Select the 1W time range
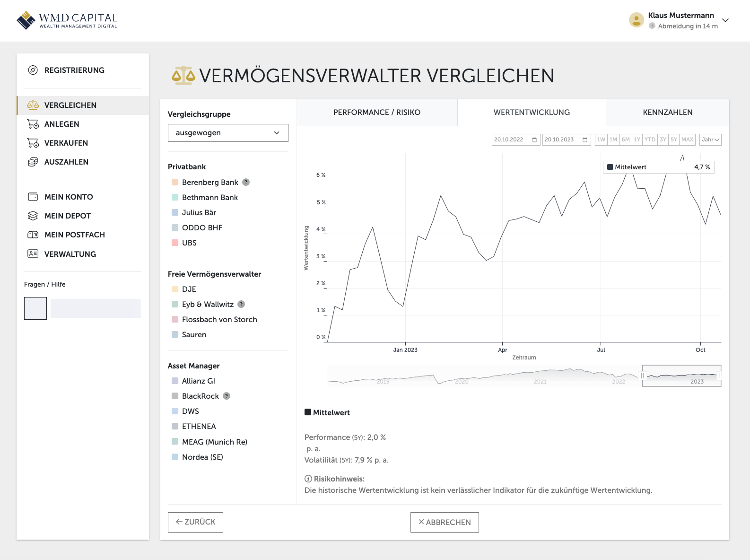Image resolution: width=750 pixels, height=560 pixels. (x=601, y=140)
